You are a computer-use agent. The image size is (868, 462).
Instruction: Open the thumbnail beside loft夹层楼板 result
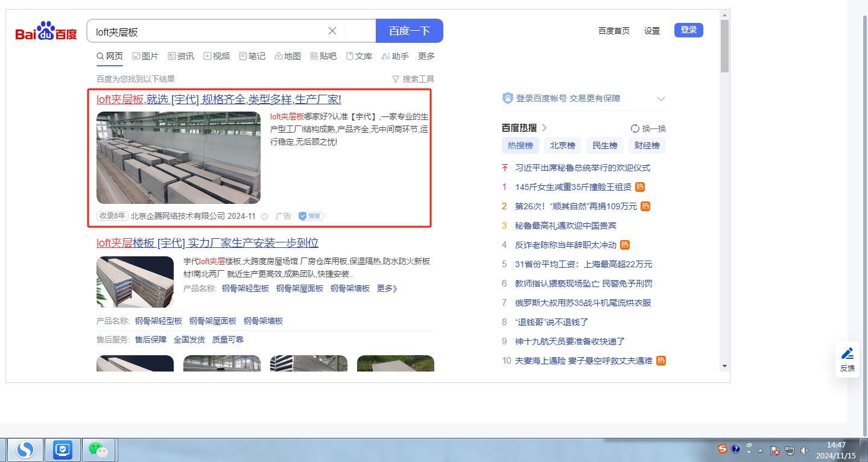135,282
